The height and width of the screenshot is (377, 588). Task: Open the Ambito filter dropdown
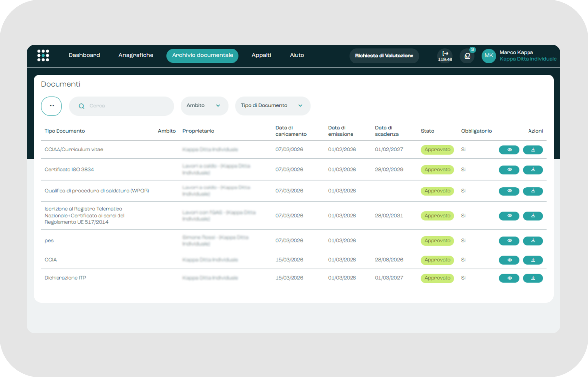click(x=204, y=106)
